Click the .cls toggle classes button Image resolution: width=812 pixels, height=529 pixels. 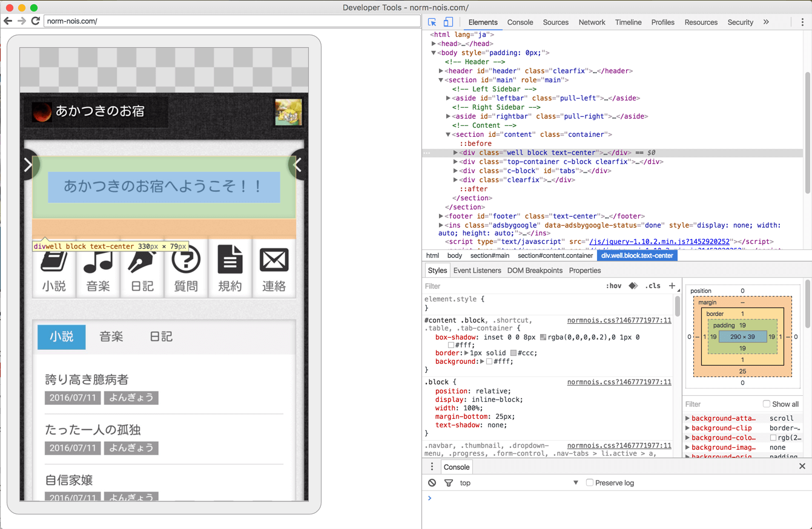click(x=653, y=286)
